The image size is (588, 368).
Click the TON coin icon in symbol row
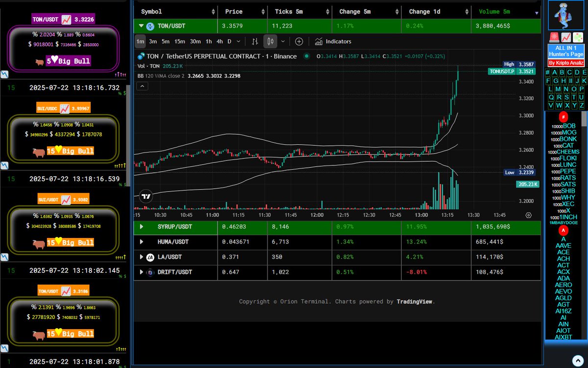(x=150, y=26)
